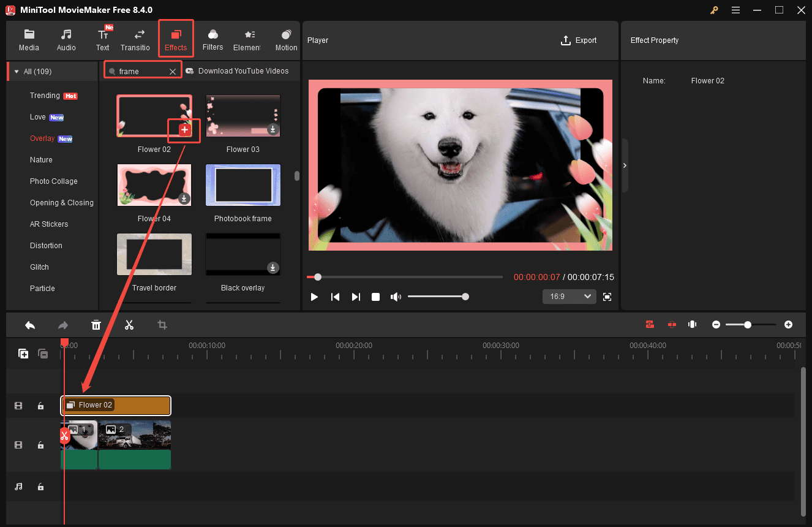Open the Motion effects panel
The width and height of the screenshot is (812, 527).
[x=285, y=39]
